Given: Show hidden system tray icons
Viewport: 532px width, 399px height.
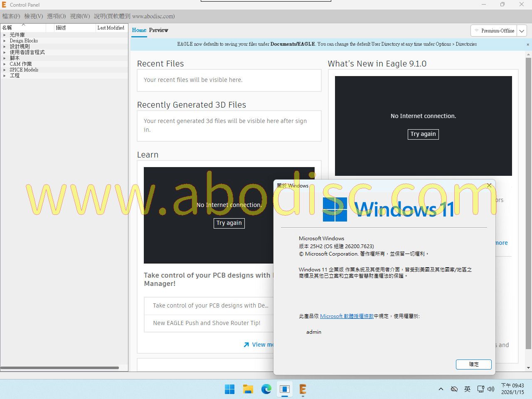Looking at the screenshot, I should click(441, 389).
